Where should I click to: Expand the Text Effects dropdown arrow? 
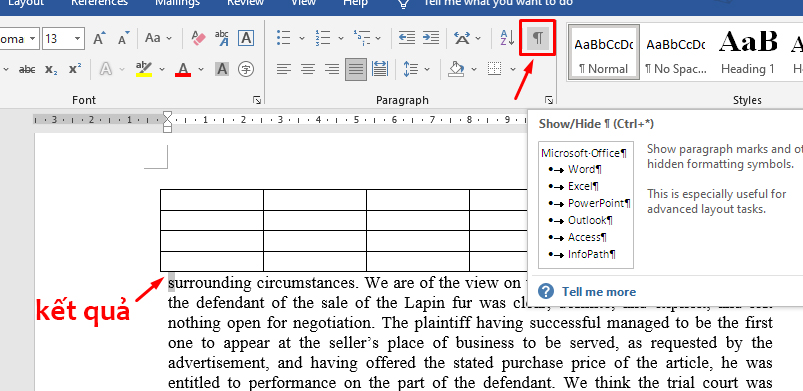(x=123, y=69)
